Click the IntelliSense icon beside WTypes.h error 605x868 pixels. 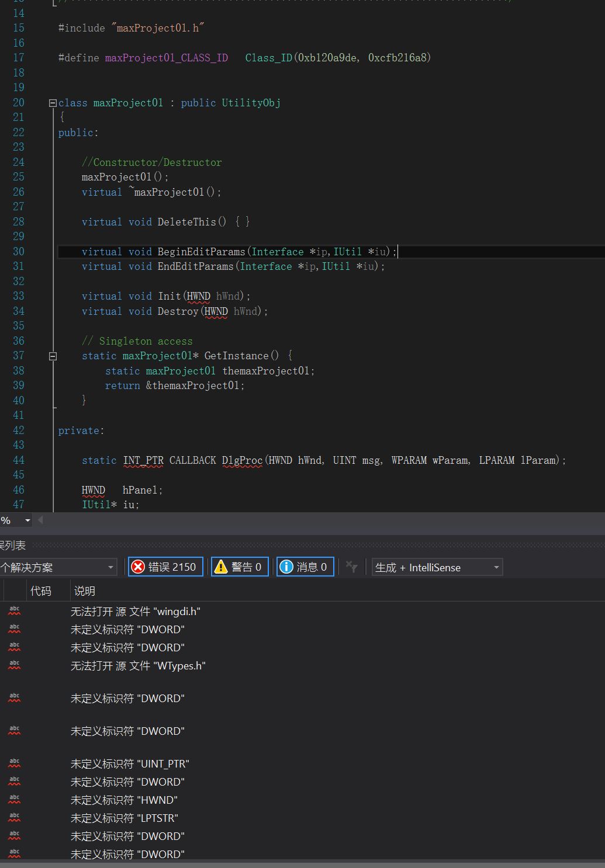[x=14, y=665]
